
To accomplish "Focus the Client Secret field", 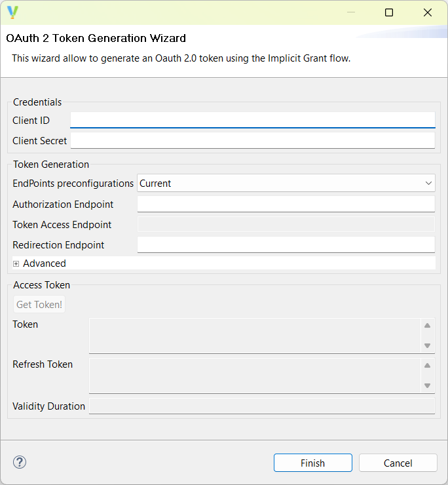I will (x=253, y=140).
